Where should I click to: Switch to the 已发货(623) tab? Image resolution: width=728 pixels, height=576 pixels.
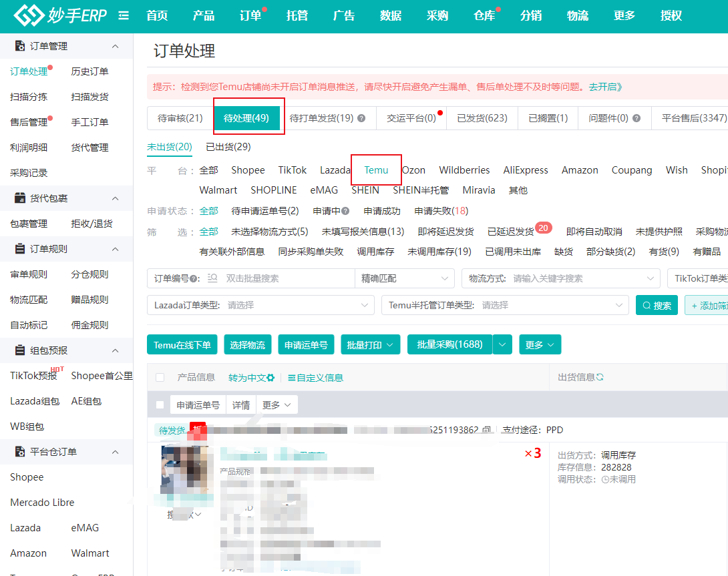pyautogui.click(x=482, y=118)
